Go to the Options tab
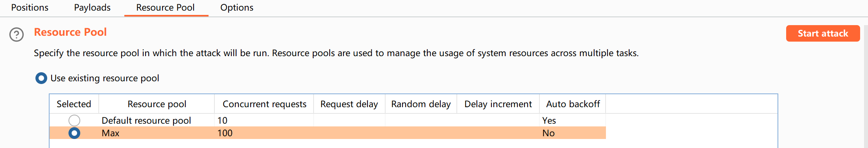The image size is (868, 148). click(237, 7)
